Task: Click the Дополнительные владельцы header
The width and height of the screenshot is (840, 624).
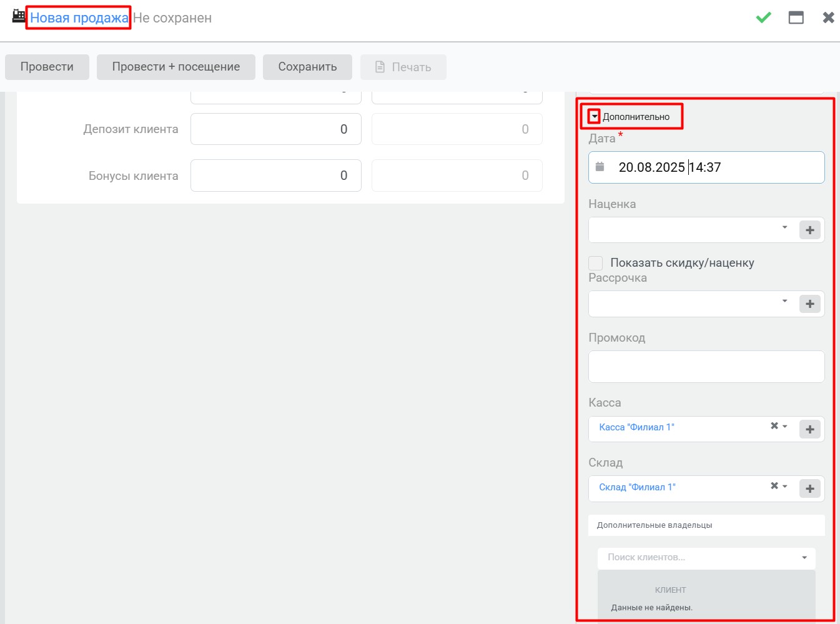Action: (x=706, y=525)
